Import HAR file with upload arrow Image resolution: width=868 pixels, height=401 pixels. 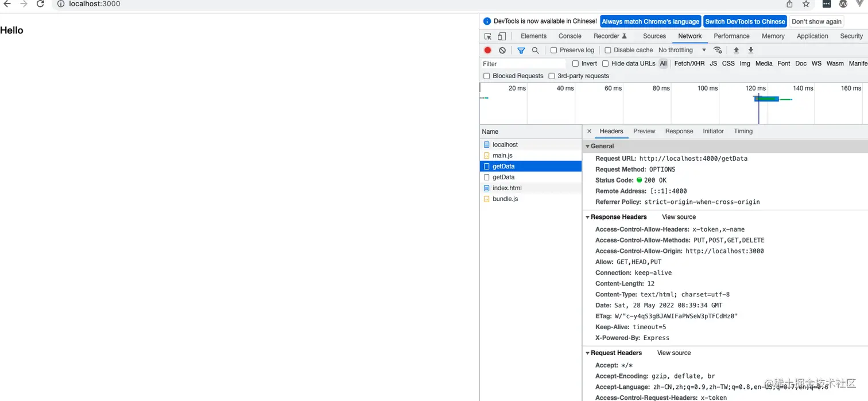pyautogui.click(x=737, y=50)
